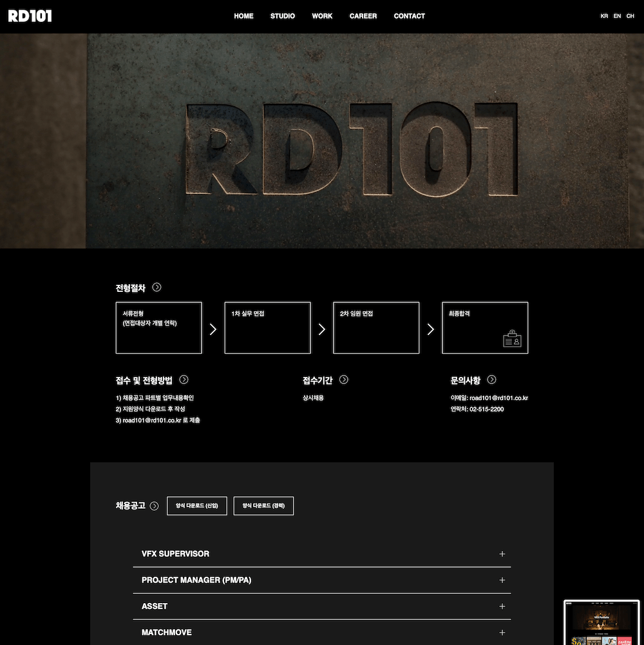644x645 pixels.
Task: Download the 양식 다운로드 (경력) form
Action: (x=263, y=506)
